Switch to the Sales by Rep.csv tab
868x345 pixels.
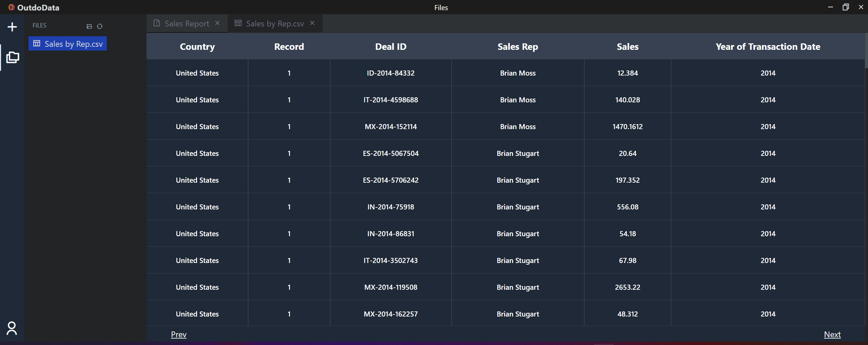275,23
